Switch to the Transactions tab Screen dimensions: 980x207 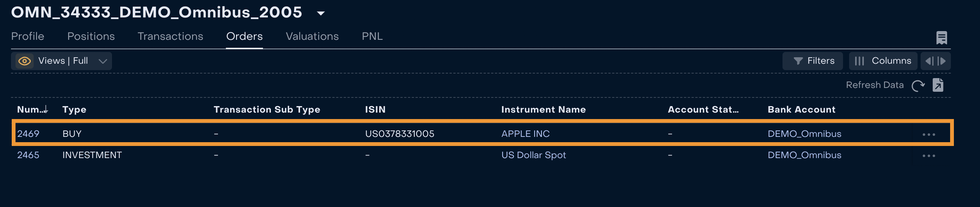[x=170, y=36]
